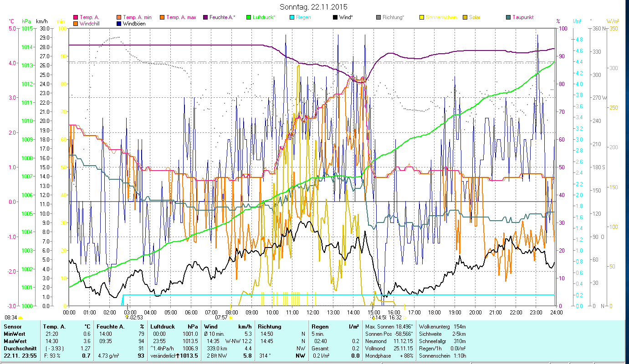This screenshot has height=364, width=629.
Task: Click the Temp. A. min legend swatch
Action: 119,18
